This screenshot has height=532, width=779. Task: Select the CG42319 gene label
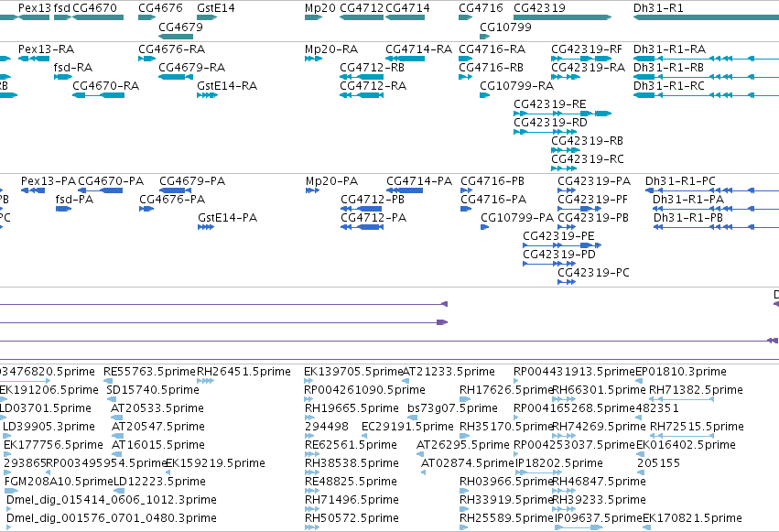(x=539, y=8)
